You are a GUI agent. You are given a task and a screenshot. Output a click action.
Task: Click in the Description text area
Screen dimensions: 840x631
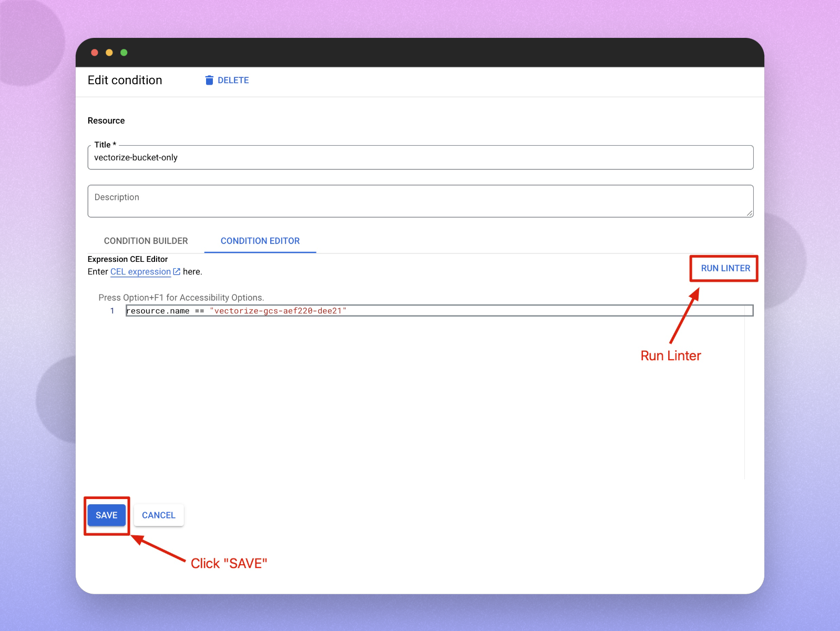[421, 201]
